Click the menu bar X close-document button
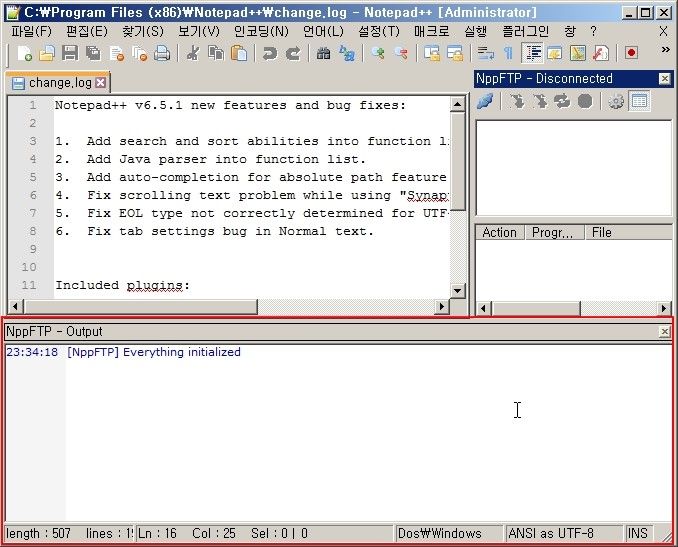The image size is (678, 547). [663, 31]
